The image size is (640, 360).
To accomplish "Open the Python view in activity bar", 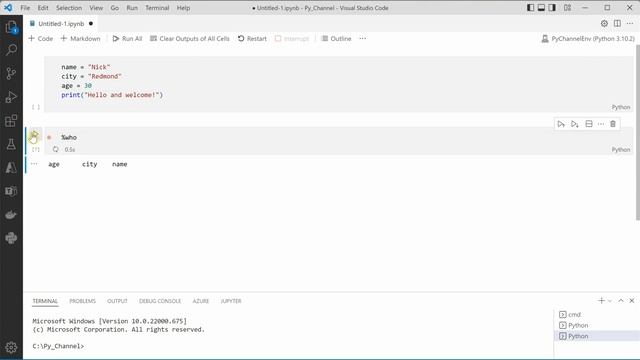I will 11,238.
